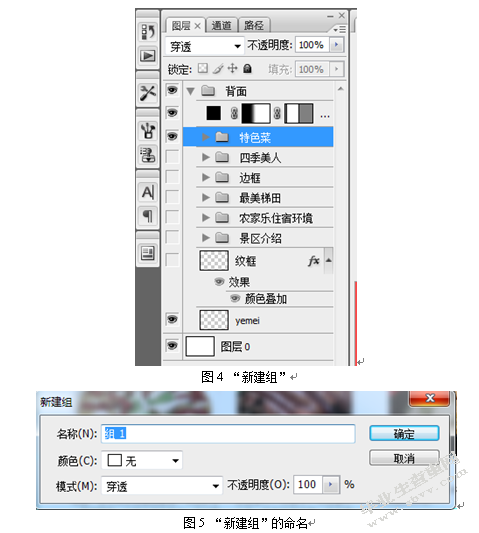479x533 pixels.
Task: Click the layers panel 不透明度 100% field
Action: (x=312, y=45)
